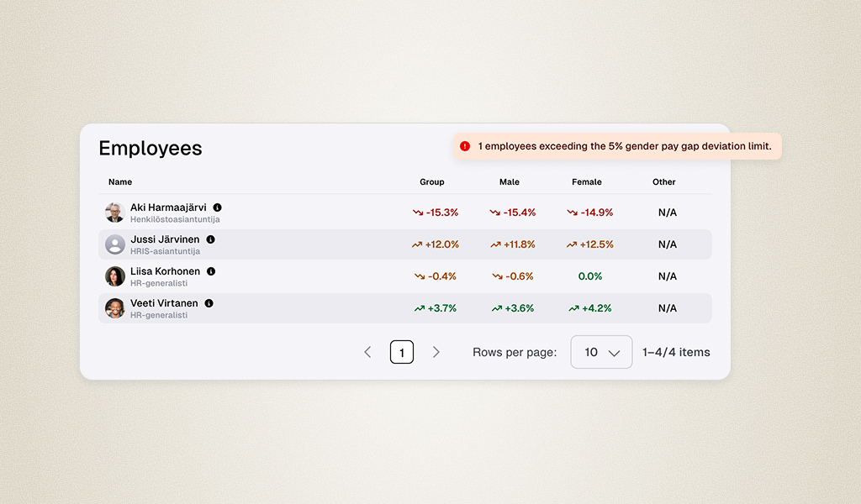The width and height of the screenshot is (861, 504).
Task: Click the red alert icon in the warning banner
Action: tap(465, 145)
